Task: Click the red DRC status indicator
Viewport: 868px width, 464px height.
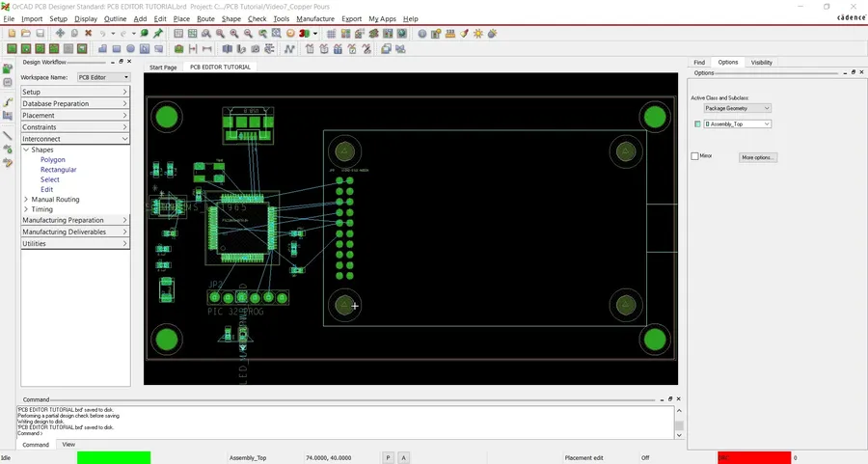Action: click(754, 458)
